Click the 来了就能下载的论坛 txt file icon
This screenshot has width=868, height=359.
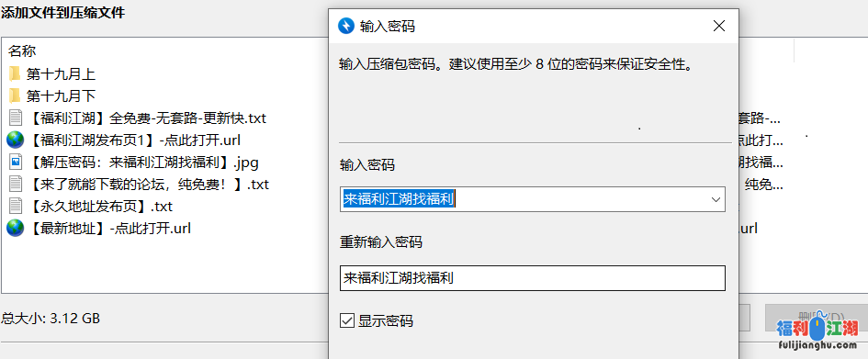point(16,185)
